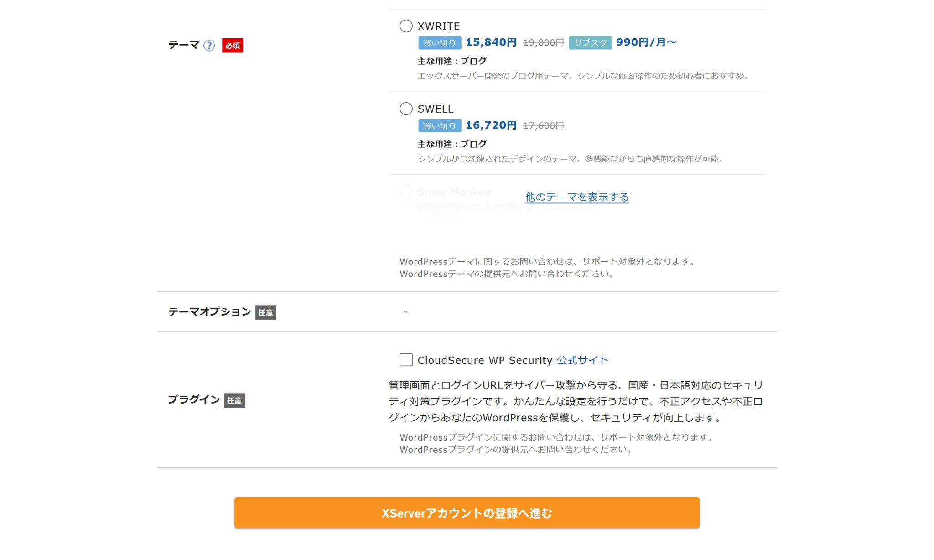934x560 pixels.
Task: Click the XServerアカウントの登録へ進む button
Action: [467, 513]
